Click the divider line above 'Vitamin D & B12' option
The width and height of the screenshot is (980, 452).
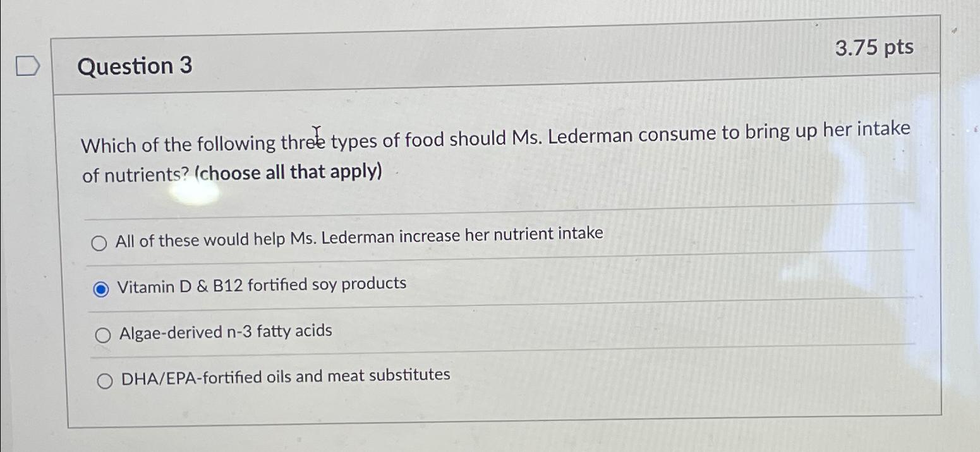pyautogui.click(x=493, y=260)
